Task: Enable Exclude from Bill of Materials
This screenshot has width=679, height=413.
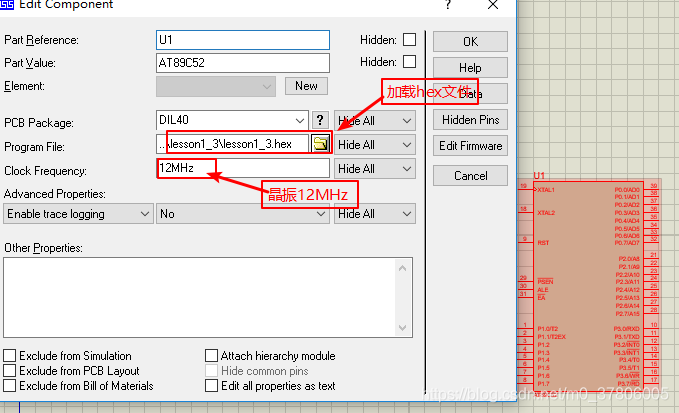Action: [10, 385]
